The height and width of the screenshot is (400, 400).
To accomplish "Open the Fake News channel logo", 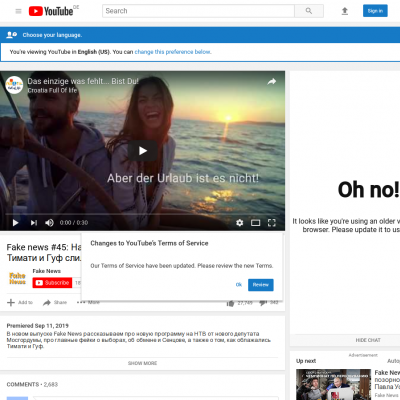I will (x=17, y=279).
